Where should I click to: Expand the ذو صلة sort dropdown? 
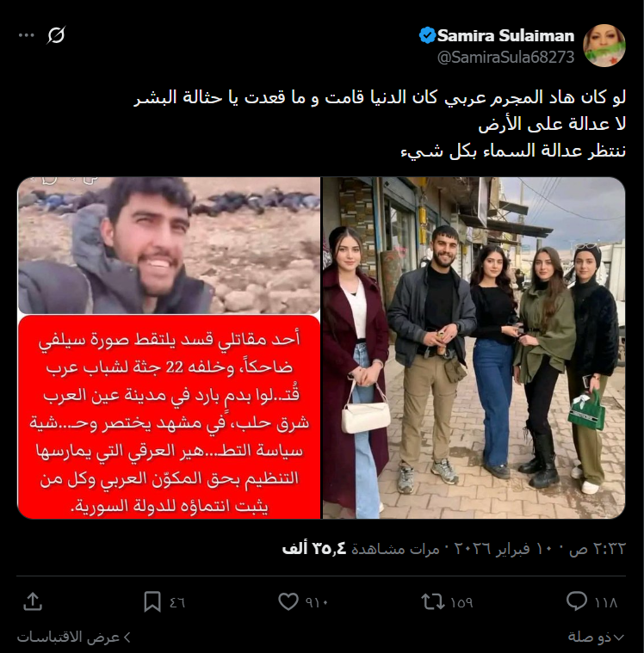click(596, 637)
